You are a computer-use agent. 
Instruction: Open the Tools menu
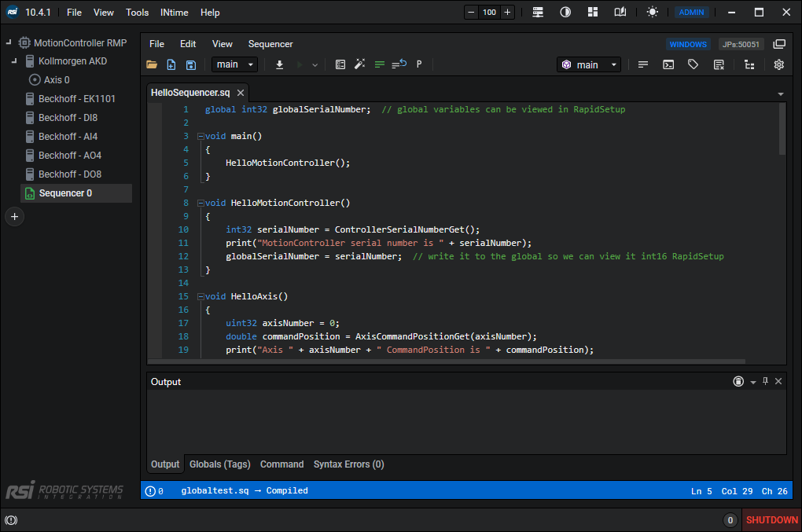(x=137, y=13)
